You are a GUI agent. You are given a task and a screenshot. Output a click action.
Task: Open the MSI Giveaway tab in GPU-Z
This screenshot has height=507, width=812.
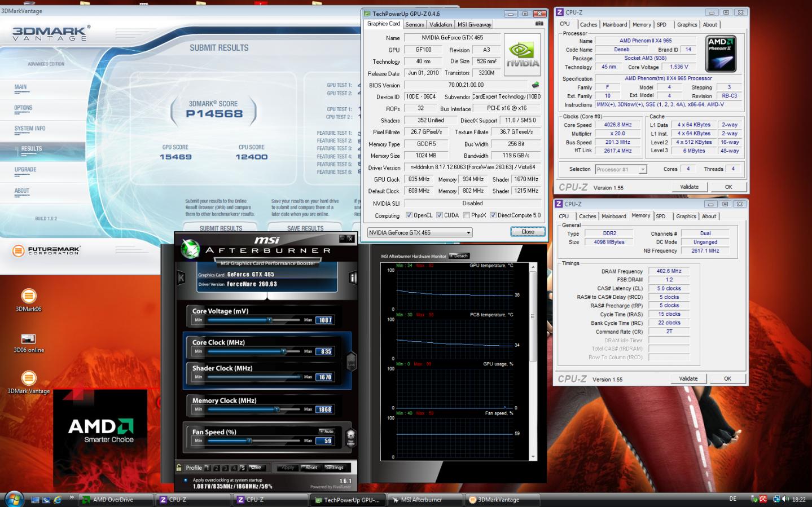[474, 25]
